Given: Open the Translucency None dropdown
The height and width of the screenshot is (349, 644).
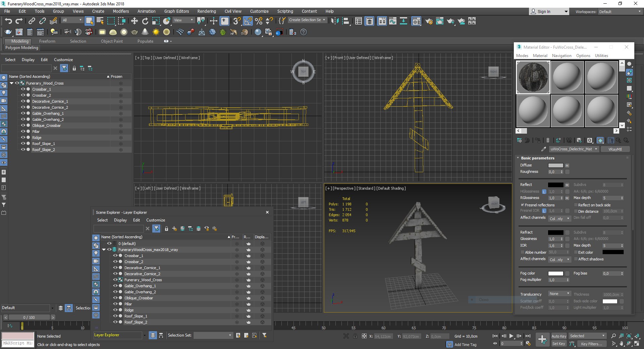Looking at the screenshot, I should coord(559,294).
